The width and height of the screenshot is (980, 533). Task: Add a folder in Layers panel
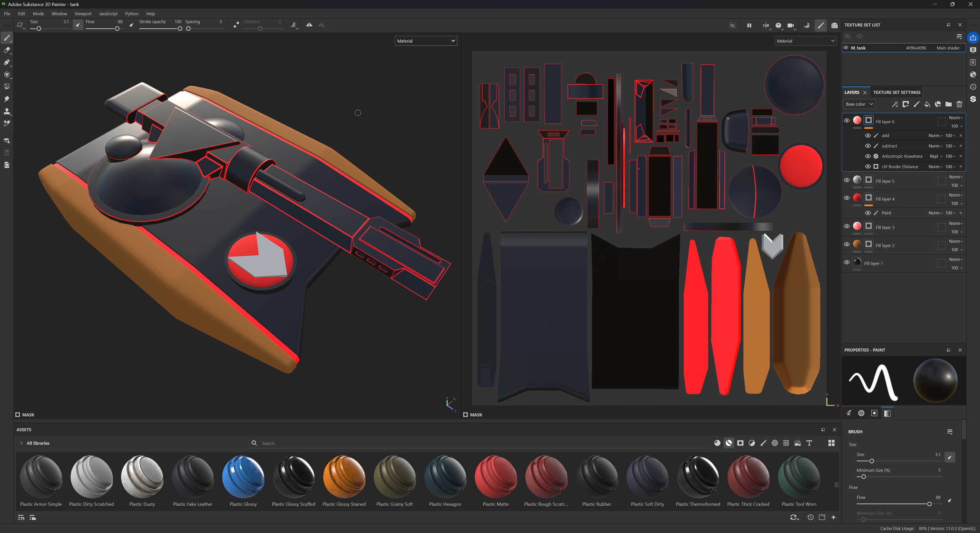[x=948, y=104]
